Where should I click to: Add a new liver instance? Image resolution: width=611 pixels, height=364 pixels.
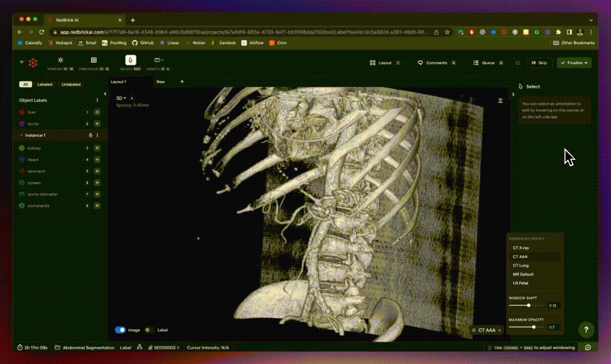click(x=97, y=112)
